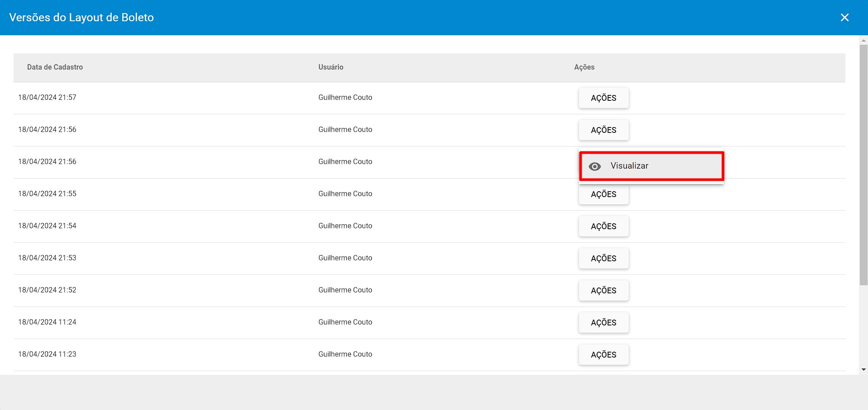This screenshot has height=410, width=868.
Task: Click the scrollbar up arrow
Action: [863, 40]
